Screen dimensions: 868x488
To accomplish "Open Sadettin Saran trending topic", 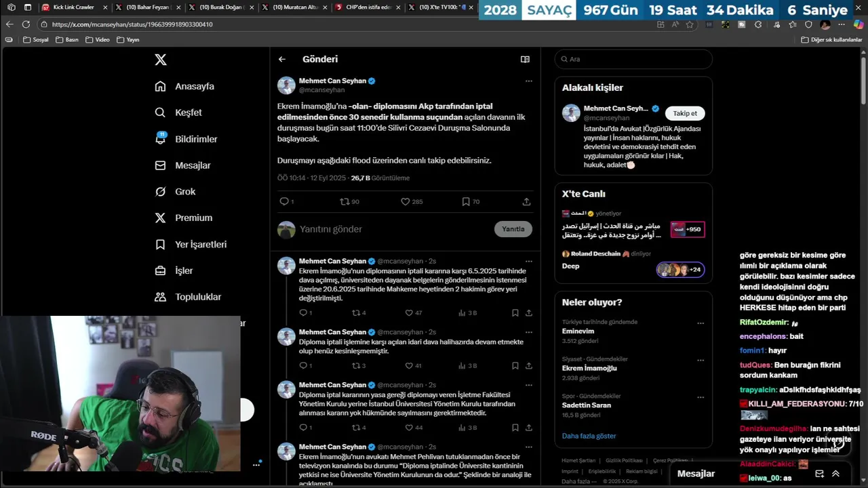I will click(x=587, y=405).
